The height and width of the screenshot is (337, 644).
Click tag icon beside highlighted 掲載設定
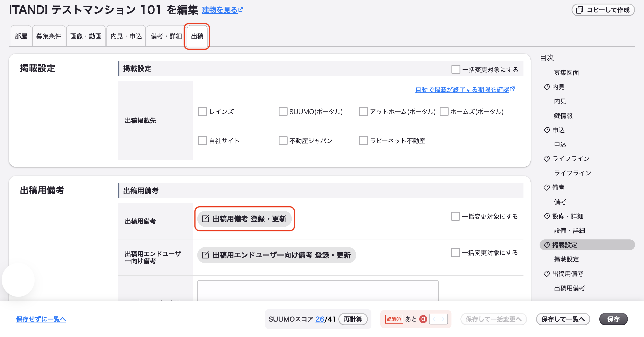[x=547, y=245]
